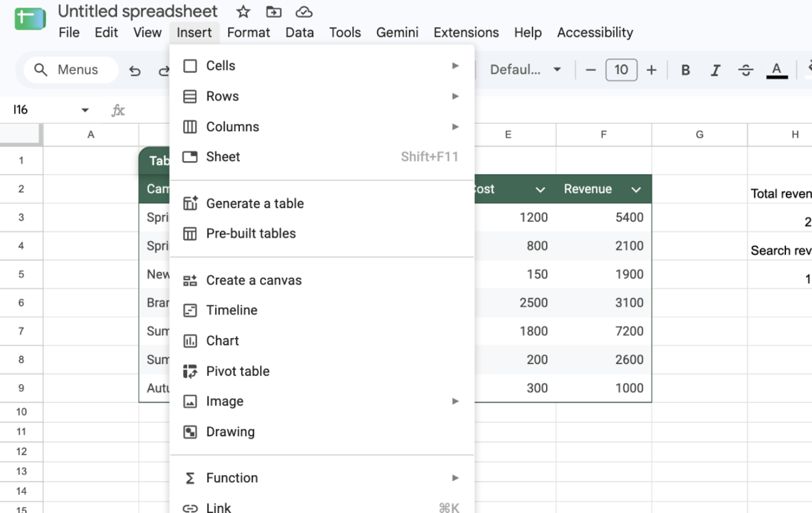
Task: Star the Untitled spreadsheet document
Action: [x=243, y=12]
